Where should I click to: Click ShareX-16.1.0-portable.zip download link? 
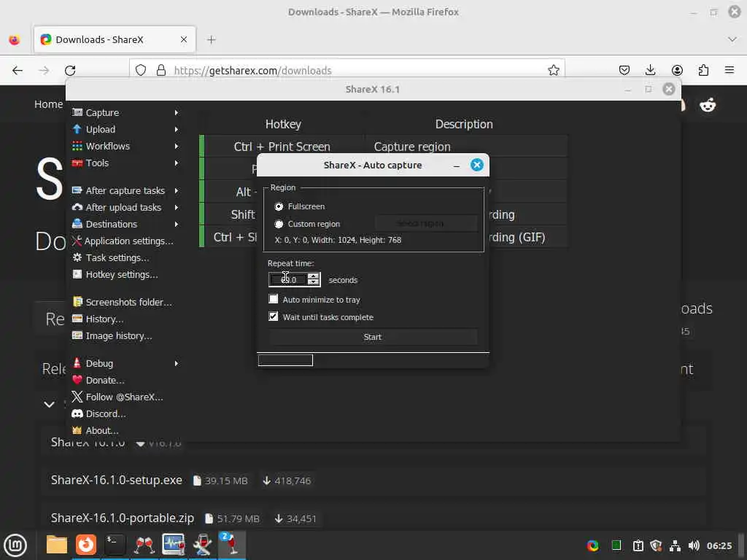[x=123, y=518]
